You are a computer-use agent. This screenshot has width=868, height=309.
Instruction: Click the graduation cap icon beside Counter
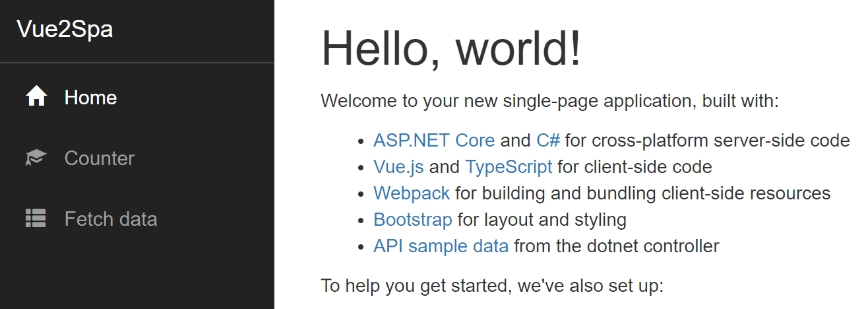click(36, 158)
